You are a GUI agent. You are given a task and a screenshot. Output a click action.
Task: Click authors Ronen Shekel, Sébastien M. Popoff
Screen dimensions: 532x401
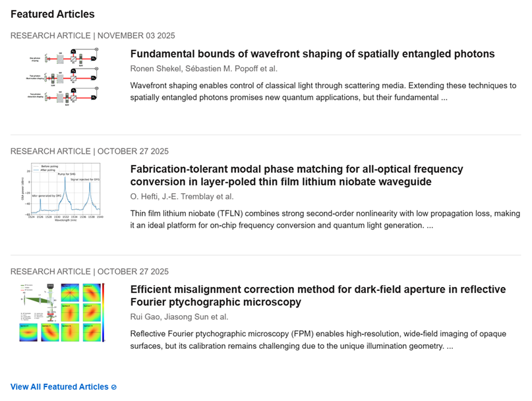click(204, 69)
